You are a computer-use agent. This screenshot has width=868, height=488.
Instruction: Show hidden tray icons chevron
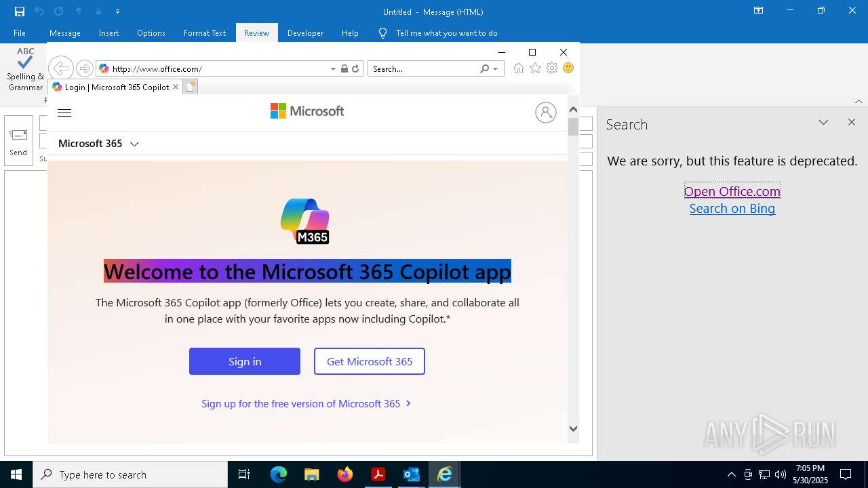pyautogui.click(x=731, y=474)
